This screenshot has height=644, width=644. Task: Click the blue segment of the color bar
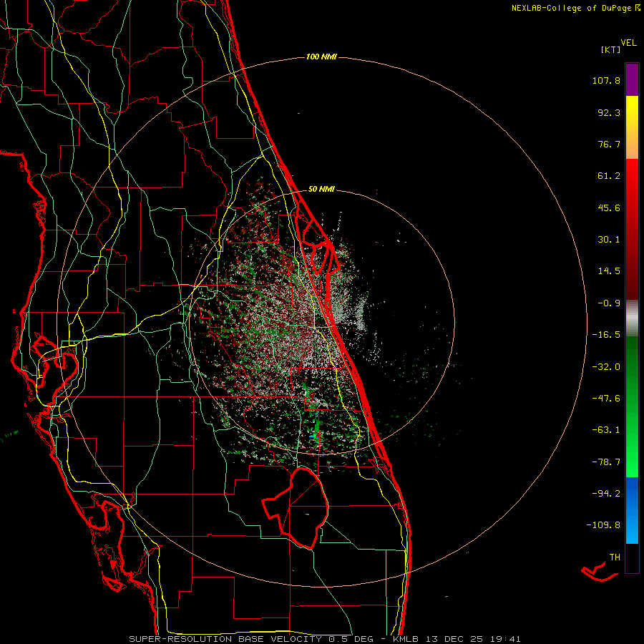(632, 510)
